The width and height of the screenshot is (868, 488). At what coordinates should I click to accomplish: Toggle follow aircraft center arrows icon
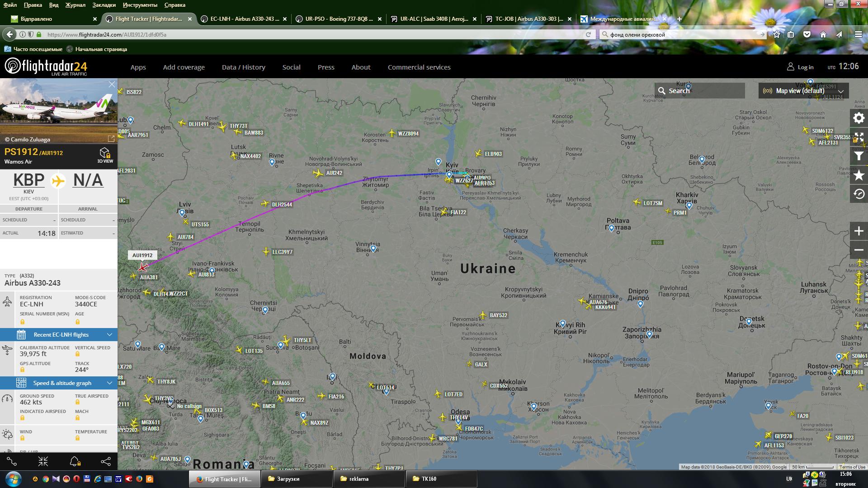(x=43, y=461)
